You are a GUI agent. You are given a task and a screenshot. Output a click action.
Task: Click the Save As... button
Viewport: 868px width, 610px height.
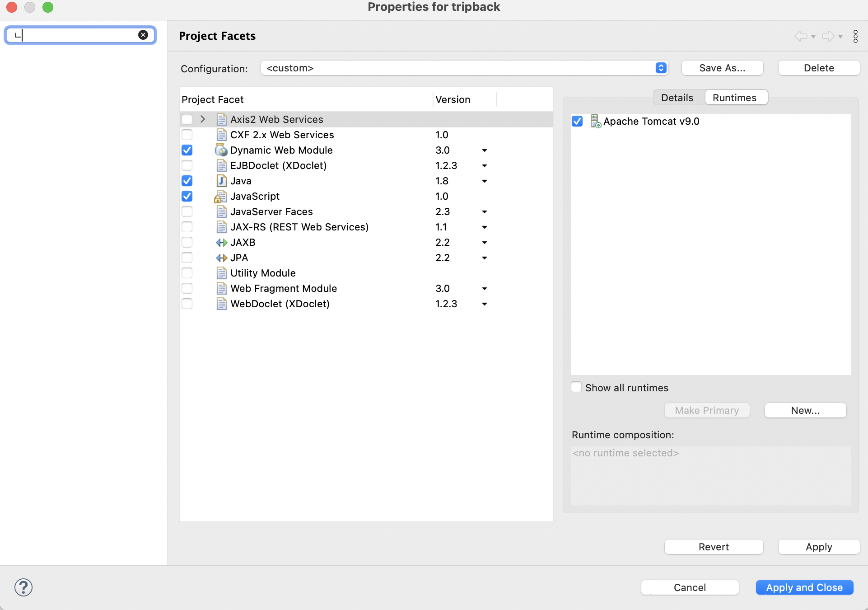(x=722, y=68)
